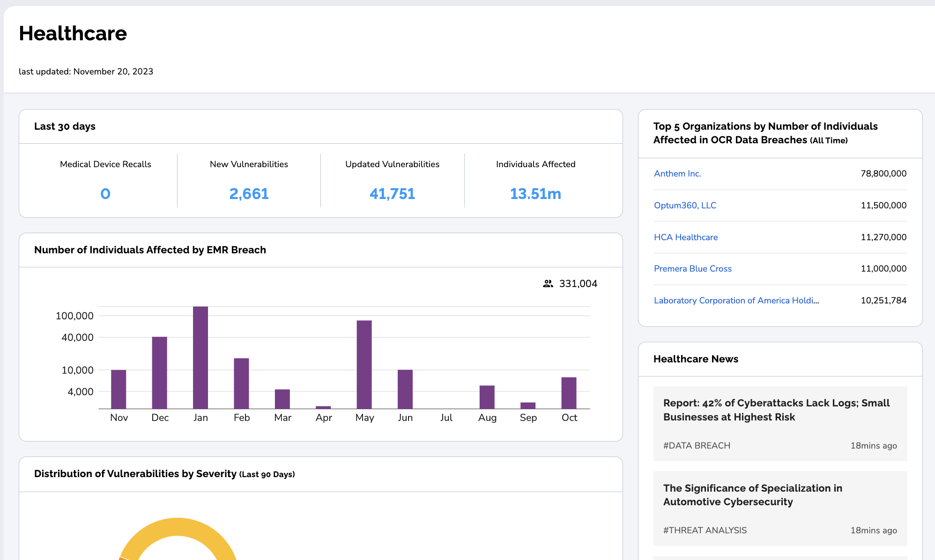Image resolution: width=935 pixels, height=560 pixels.
Task: Click the 11,500,000 value for Optum360
Action: coord(883,206)
